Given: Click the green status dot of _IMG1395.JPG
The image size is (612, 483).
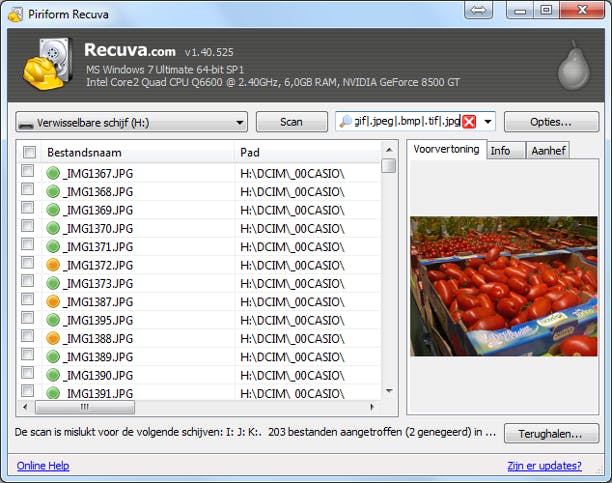Looking at the screenshot, I should [53, 320].
